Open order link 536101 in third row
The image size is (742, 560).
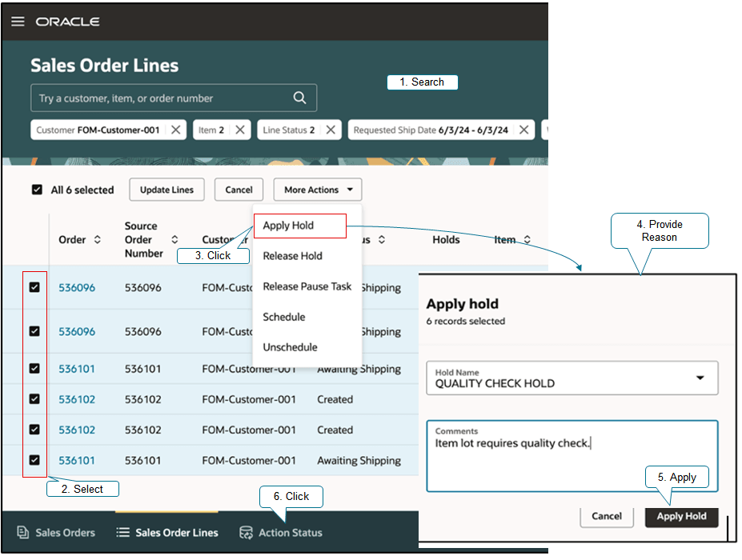point(77,369)
